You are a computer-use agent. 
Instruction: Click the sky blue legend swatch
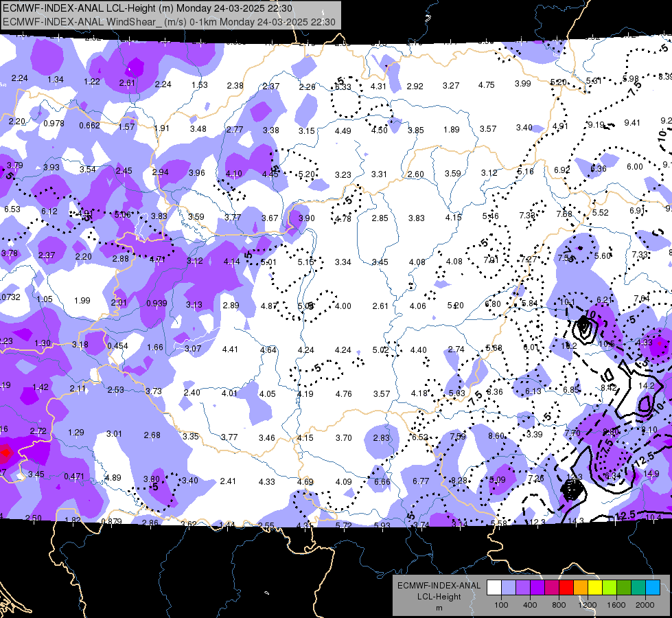click(653, 588)
